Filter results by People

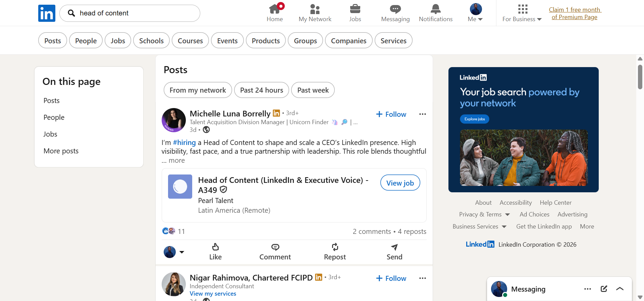(x=86, y=41)
